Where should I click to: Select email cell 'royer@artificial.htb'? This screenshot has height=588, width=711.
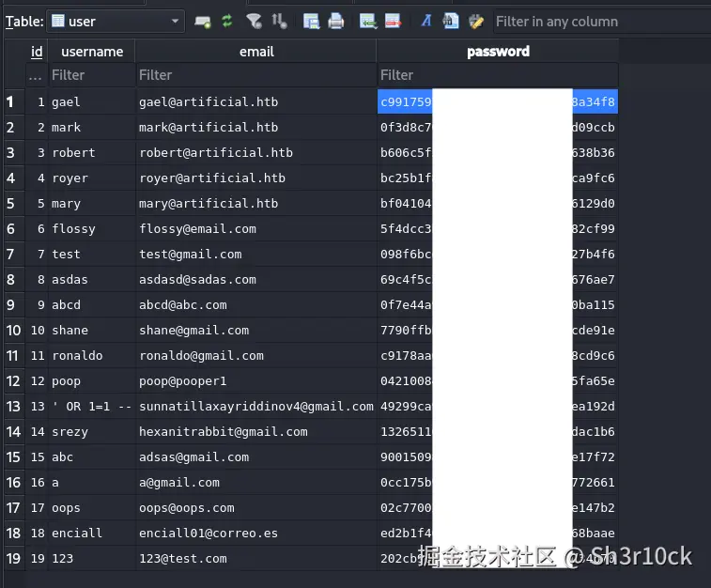click(256, 178)
